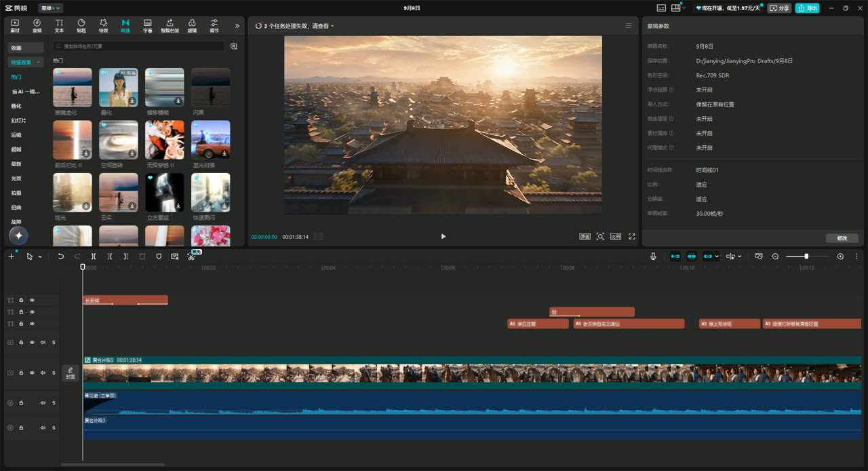868x471 pixels.
Task: Click the 修改 modify button
Action: click(842, 238)
